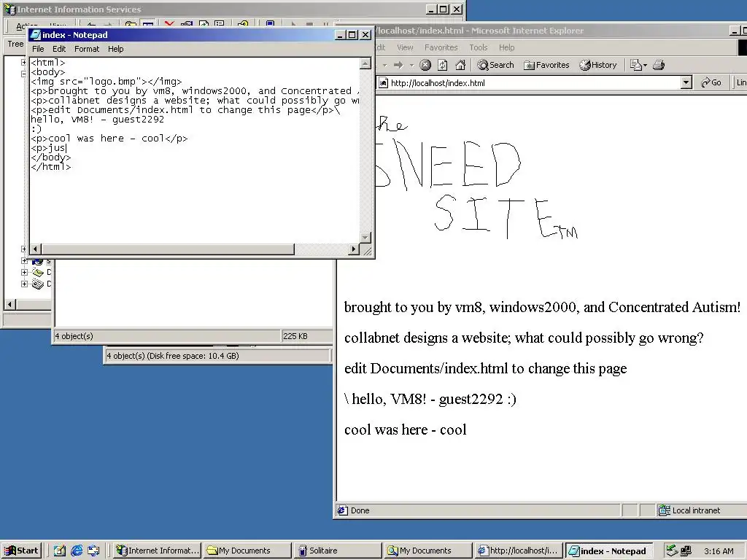Open Notepad's Format menu
Screen dimensions: 747x560
87,49
